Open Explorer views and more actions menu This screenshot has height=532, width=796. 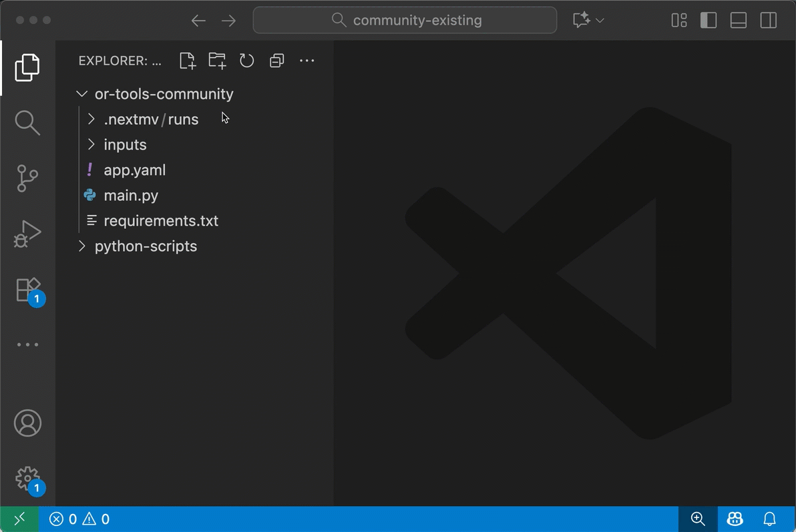(x=307, y=61)
